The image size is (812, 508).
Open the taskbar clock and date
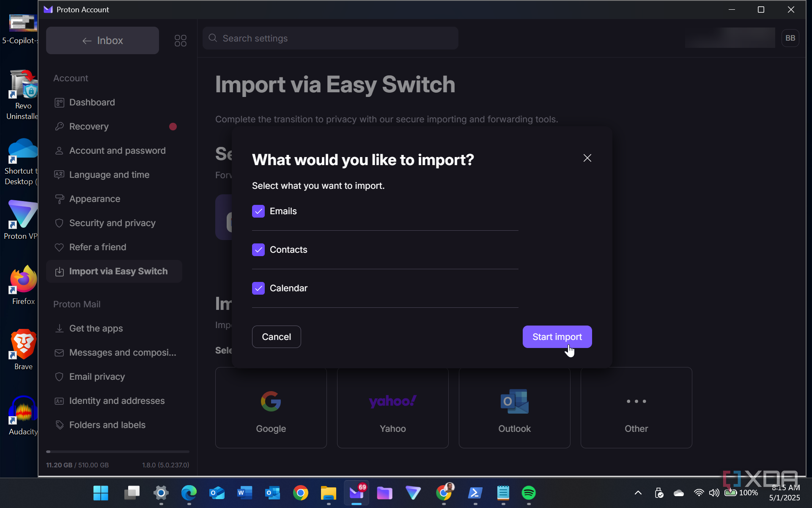(x=785, y=493)
